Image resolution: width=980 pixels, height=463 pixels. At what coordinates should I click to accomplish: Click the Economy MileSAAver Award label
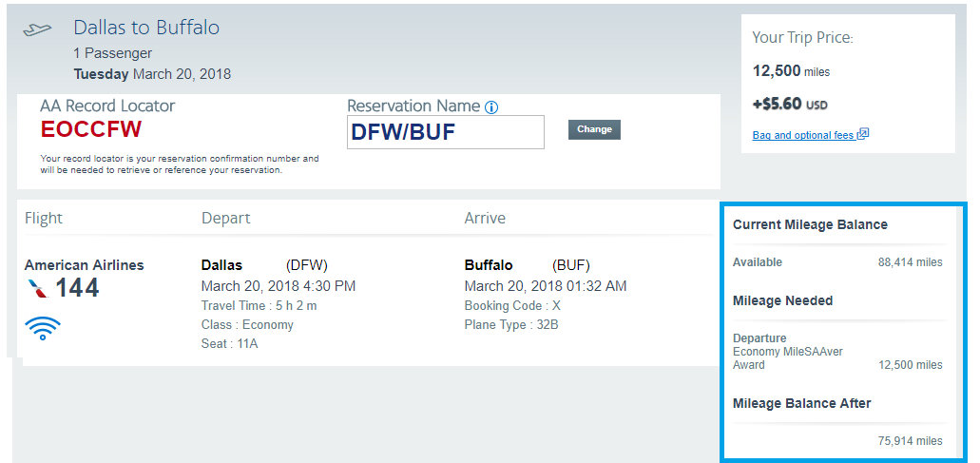[787, 358]
